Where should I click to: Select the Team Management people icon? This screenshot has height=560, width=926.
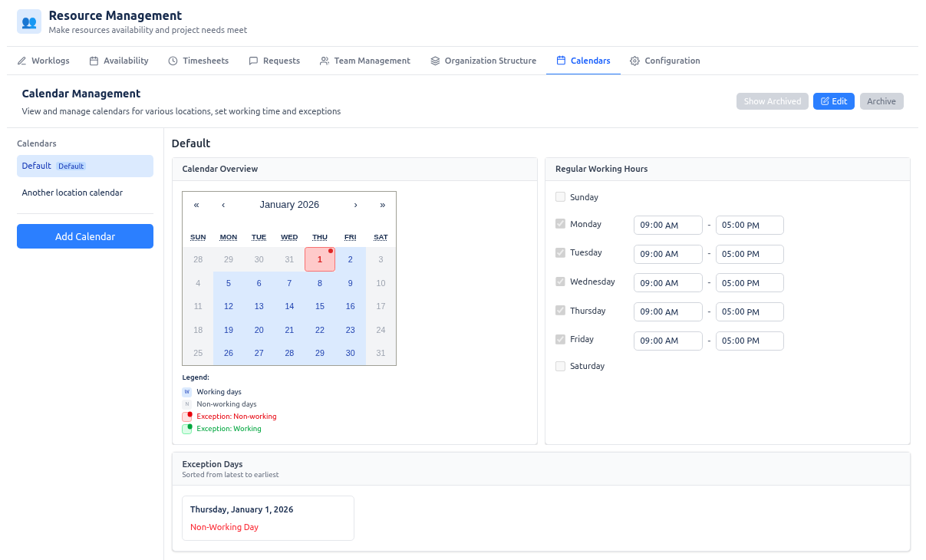coord(326,60)
